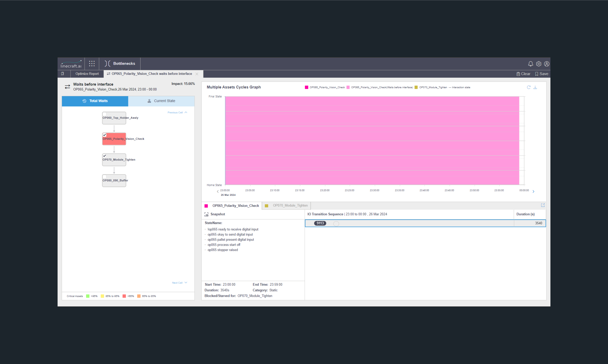Open the linecraft.ai home logo
The image size is (608, 364).
(71, 64)
